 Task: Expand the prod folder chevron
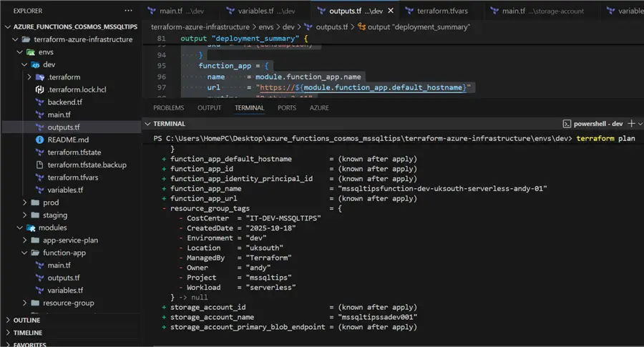click(x=24, y=202)
